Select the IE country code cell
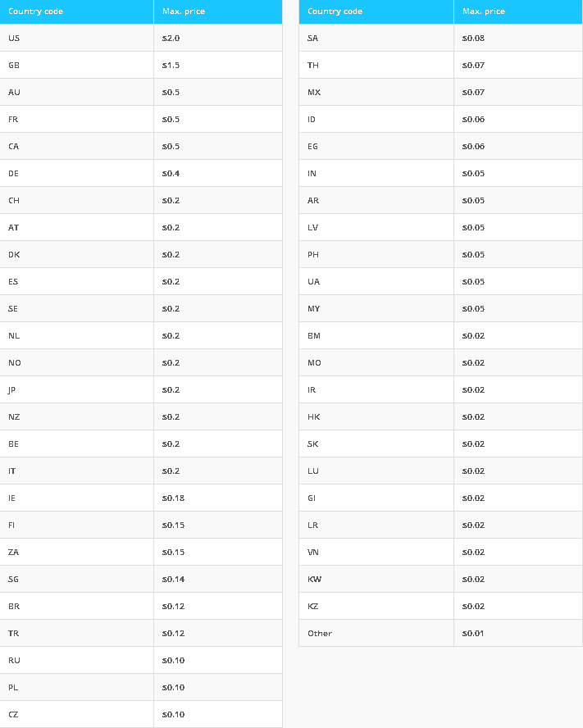The image size is (583, 728). (x=76, y=498)
